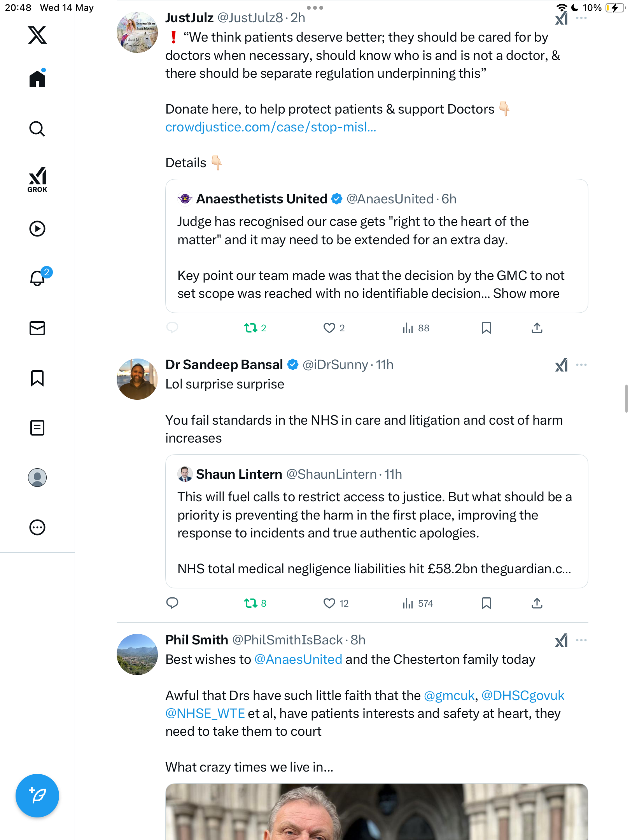
Task: Compose a new post with floating button
Action: [37, 796]
